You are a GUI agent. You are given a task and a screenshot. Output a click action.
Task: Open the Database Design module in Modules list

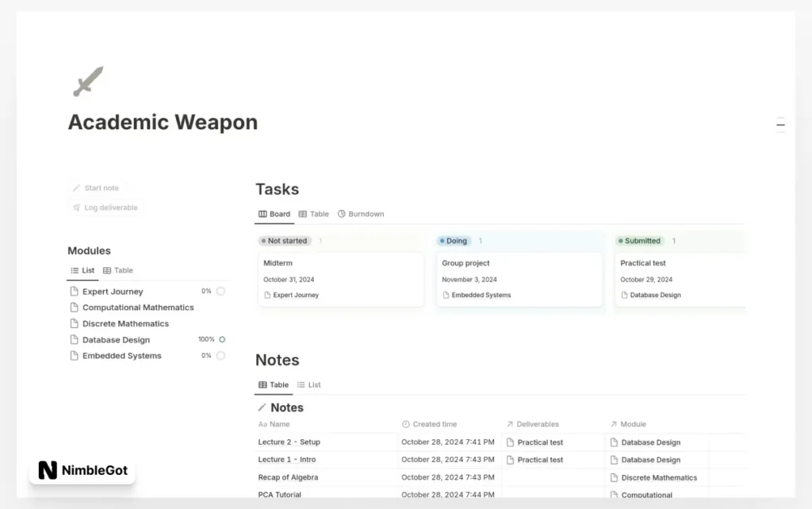(x=149, y=339)
